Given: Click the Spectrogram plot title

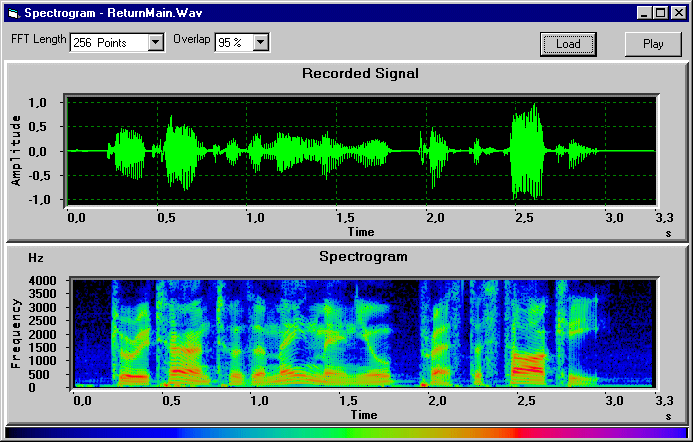Looking at the screenshot, I should [363, 256].
